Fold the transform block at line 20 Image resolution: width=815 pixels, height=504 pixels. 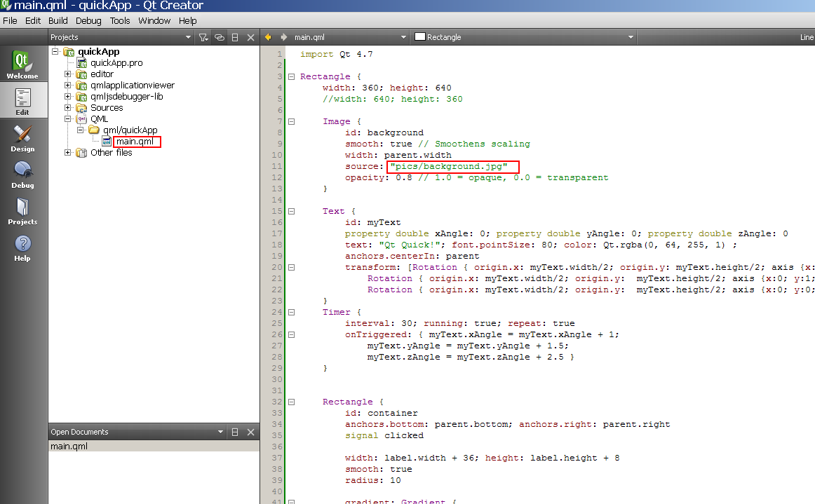292,268
